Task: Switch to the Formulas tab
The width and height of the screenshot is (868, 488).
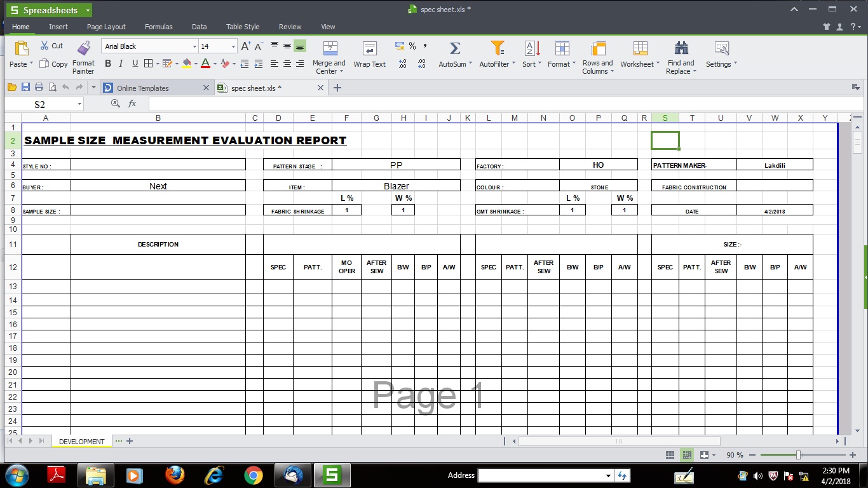Action: point(158,27)
